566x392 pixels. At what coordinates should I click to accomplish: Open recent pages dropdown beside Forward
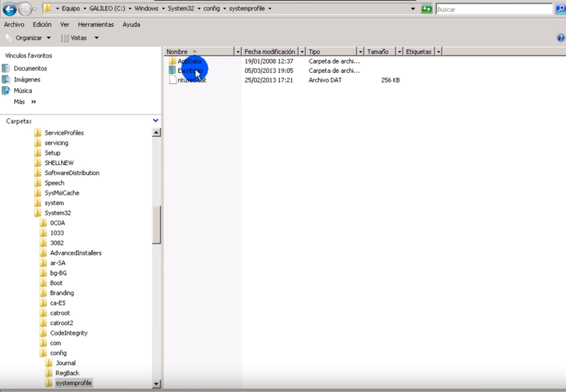(35, 9)
